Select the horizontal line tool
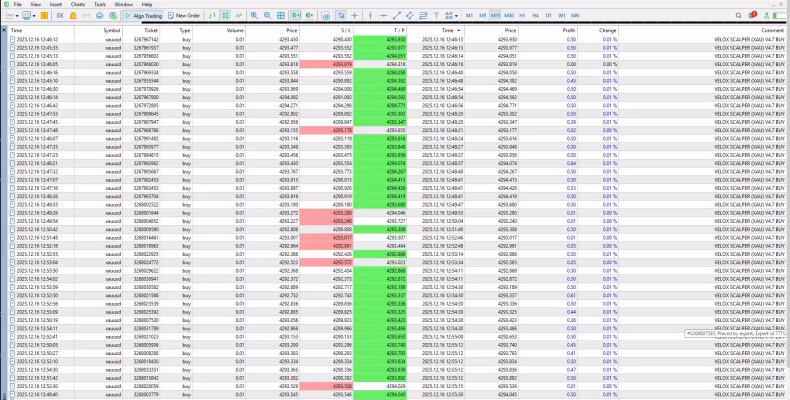Viewport: 790px width, 400px height. pyautogui.click(x=383, y=16)
